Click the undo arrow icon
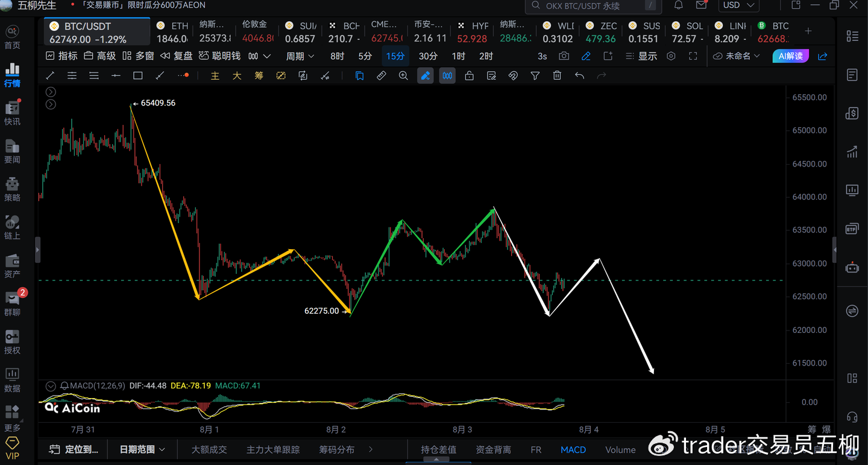Image resolution: width=868 pixels, height=465 pixels. click(579, 76)
